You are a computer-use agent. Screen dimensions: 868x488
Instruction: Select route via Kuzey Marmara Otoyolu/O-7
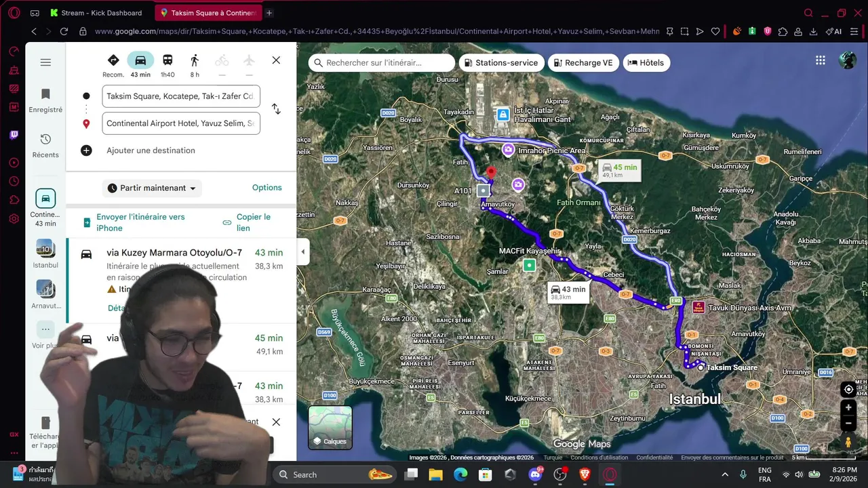tap(181, 281)
